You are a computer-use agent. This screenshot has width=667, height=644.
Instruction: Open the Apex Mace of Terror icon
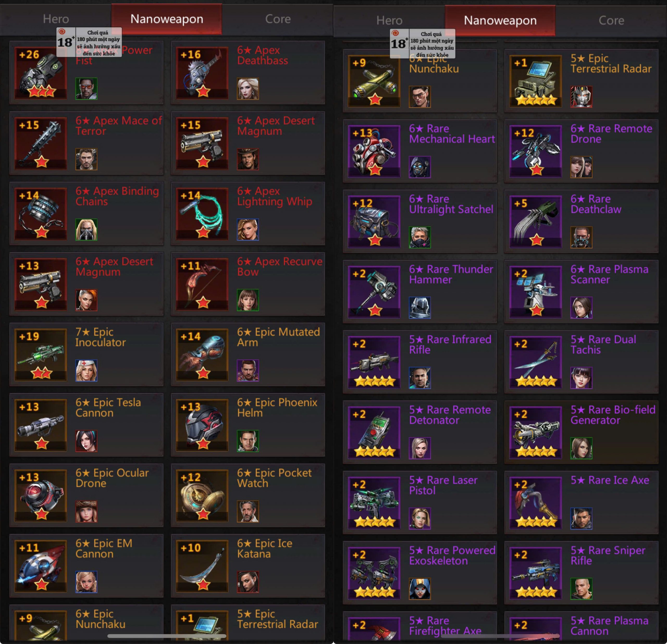[40, 143]
